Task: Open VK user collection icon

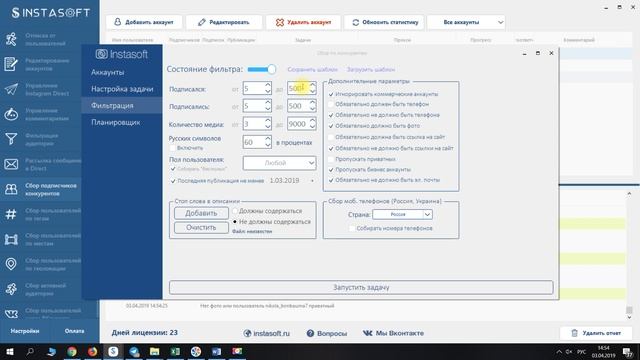Action: pos(11,313)
